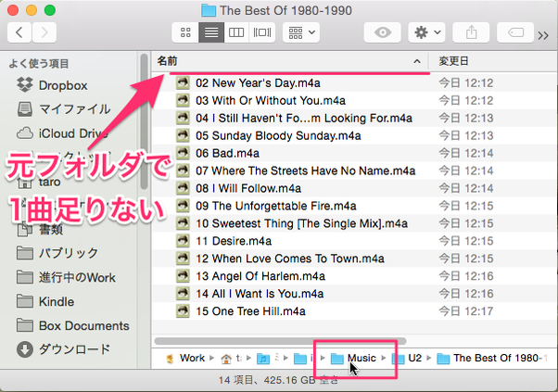558x392 pixels.
Task: Click the よく使う項目 sidebar heading
Action: pos(39,64)
